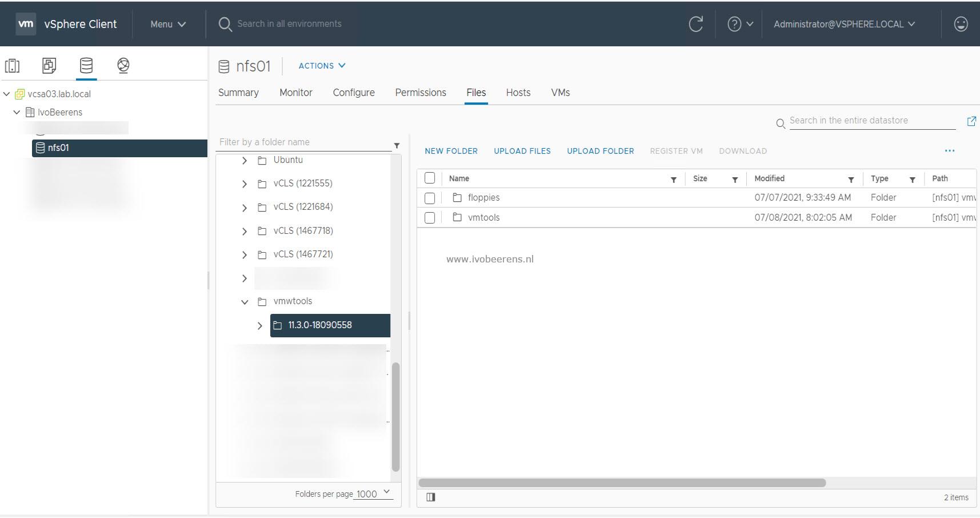Screen dimensions: 980x518
Task: Click the floppies folder name
Action: pos(483,197)
